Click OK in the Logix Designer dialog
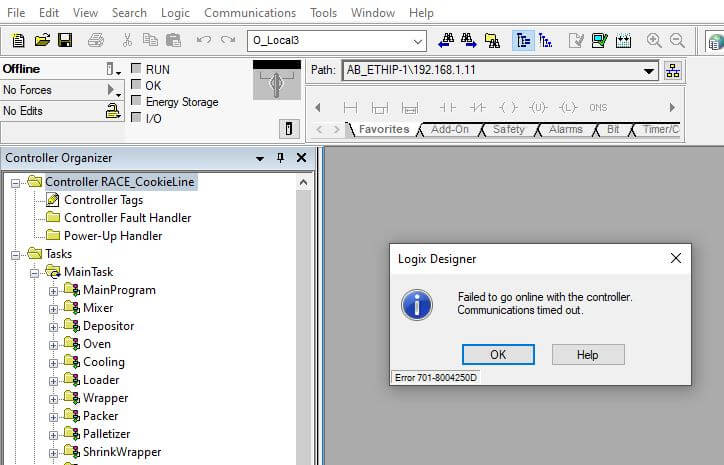724x465 pixels. pos(498,355)
